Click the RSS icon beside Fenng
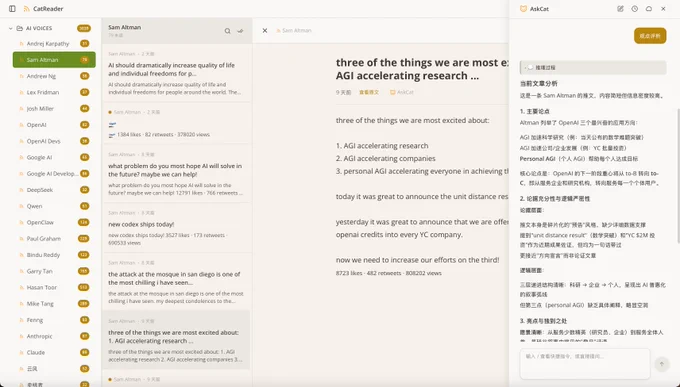The image size is (680, 387). coord(21,320)
